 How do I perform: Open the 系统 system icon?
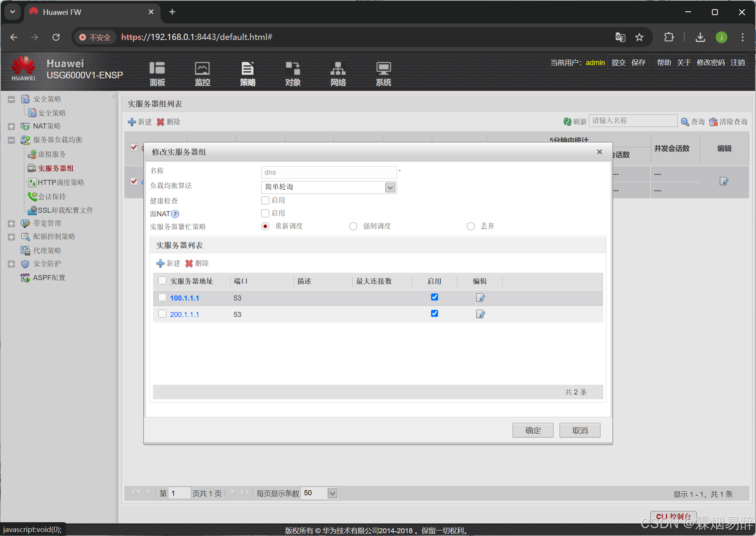coord(383,73)
